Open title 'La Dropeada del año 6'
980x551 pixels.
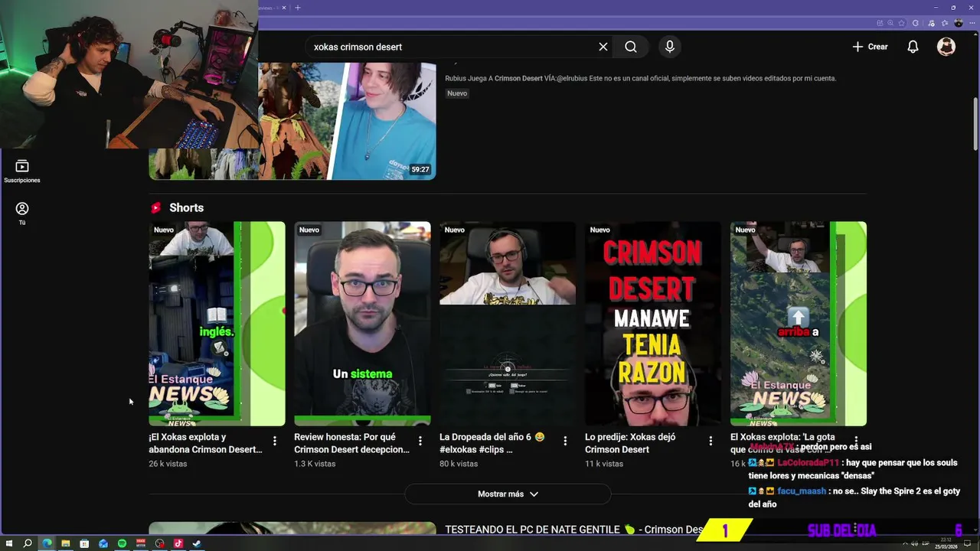(492, 443)
